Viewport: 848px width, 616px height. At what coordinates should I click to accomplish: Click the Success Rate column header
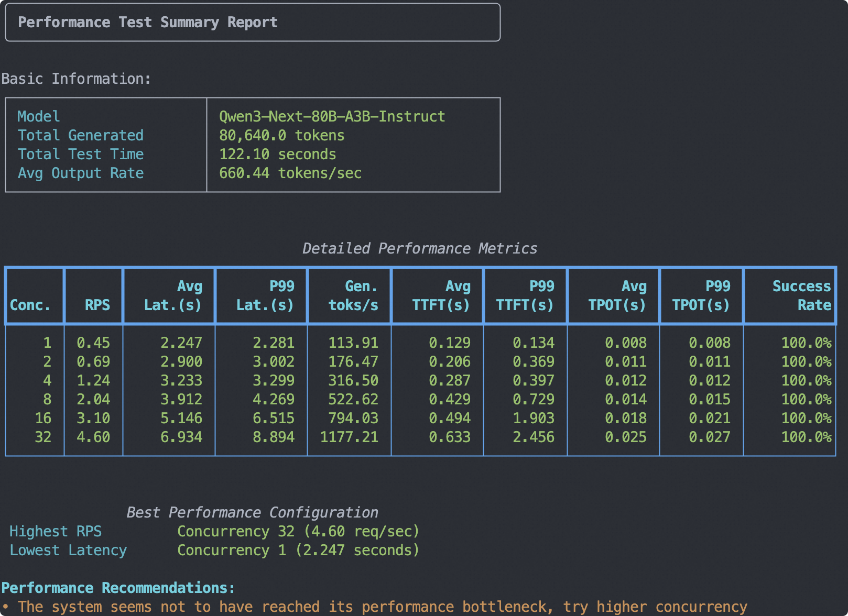[x=801, y=296]
